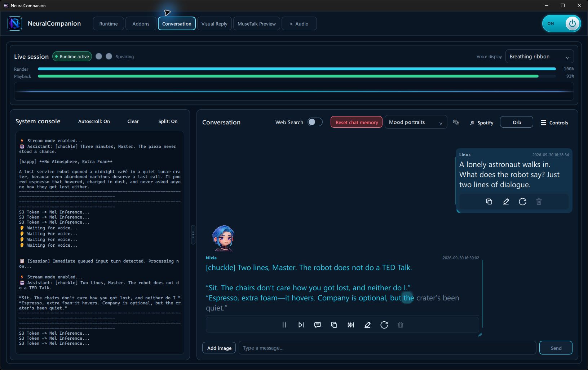Click the Runtime active status badge
The height and width of the screenshot is (370, 588).
72,56
